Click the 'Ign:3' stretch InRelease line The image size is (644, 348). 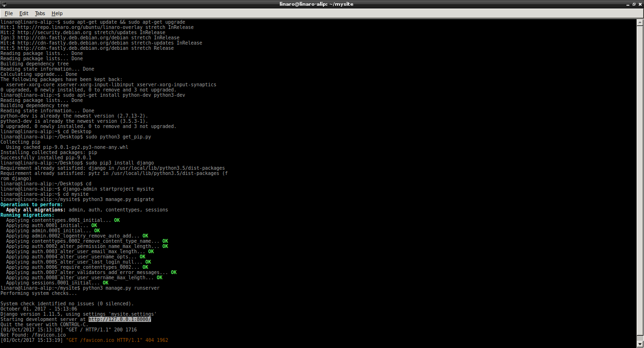pyautogui.click(x=90, y=38)
